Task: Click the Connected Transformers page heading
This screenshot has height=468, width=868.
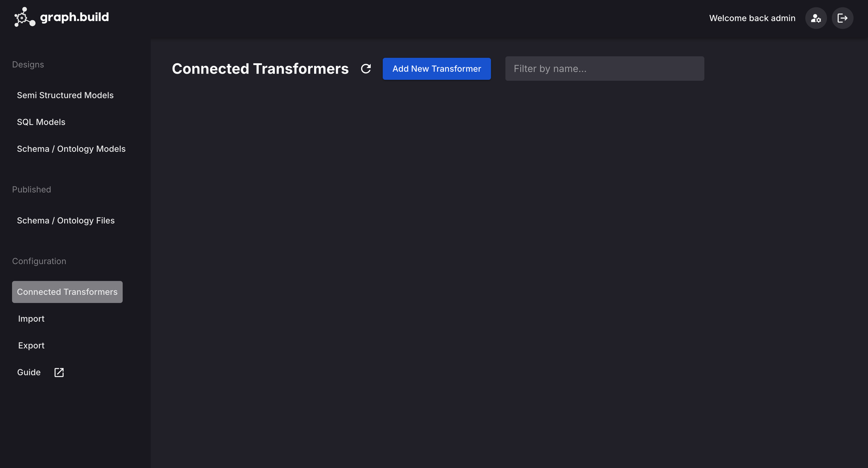Action: point(260,69)
